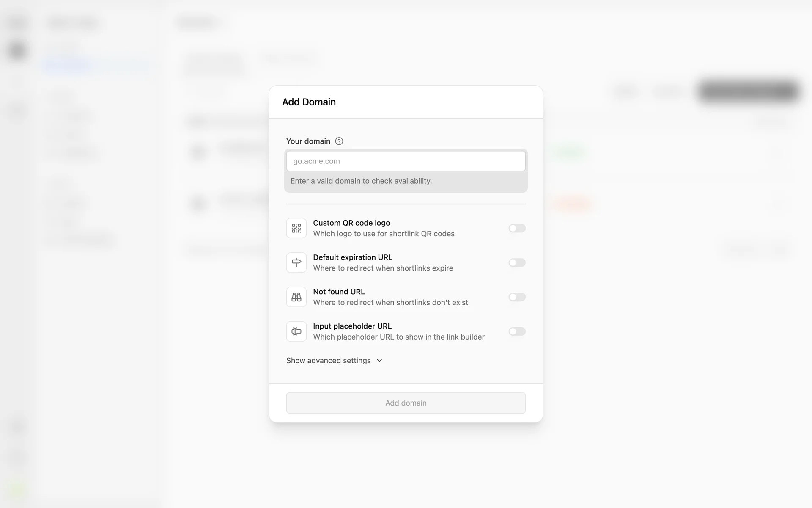This screenshot has height=508, width=812.
Task: Click the help icon beside Your domain
Action: [x=339, y=141]
